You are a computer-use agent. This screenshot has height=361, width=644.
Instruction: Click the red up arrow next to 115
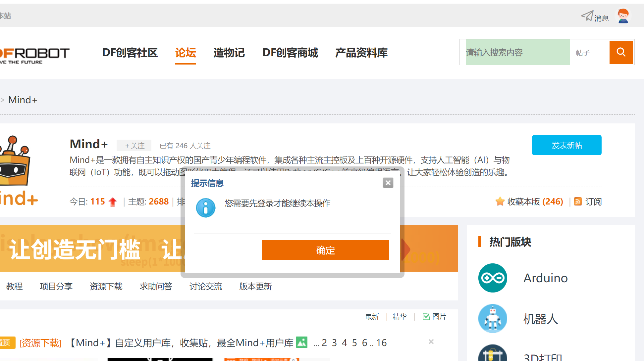pos(113,202)
